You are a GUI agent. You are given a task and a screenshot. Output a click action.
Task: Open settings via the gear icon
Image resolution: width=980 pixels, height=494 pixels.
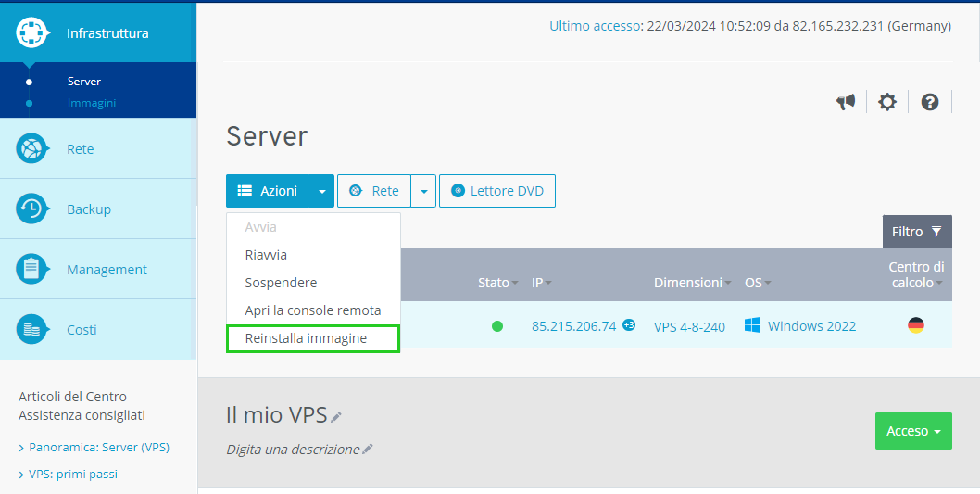[x=886, y=102]
